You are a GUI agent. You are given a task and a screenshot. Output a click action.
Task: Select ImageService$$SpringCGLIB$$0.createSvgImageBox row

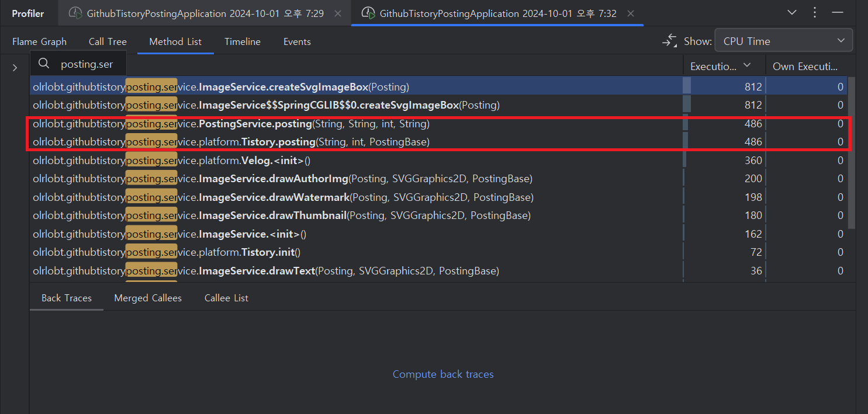coord(438,105)
